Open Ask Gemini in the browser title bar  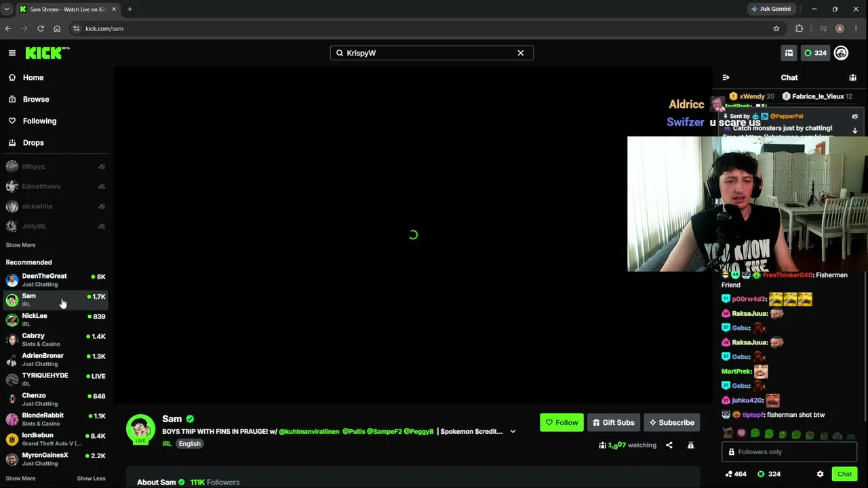point(770,9)
